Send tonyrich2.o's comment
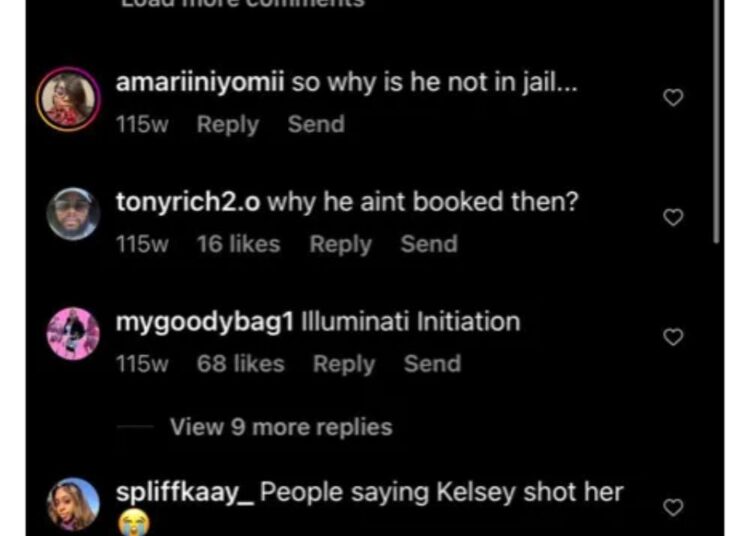The image size is (750, 536). click(429, 244)
